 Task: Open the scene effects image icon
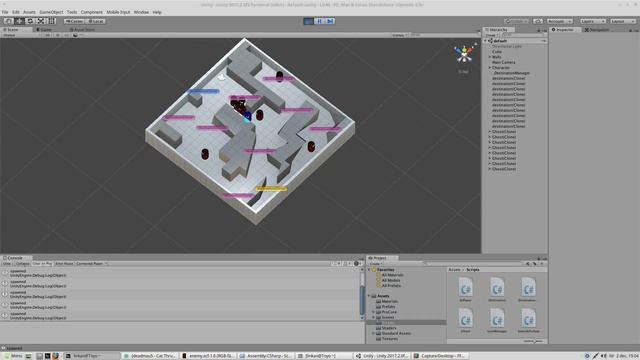tap(76, 35)
